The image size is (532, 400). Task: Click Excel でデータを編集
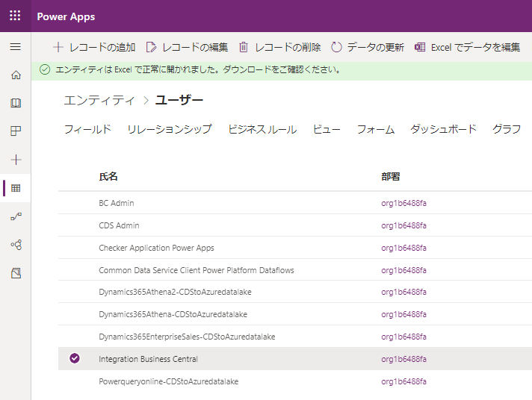tap(467, 47)
